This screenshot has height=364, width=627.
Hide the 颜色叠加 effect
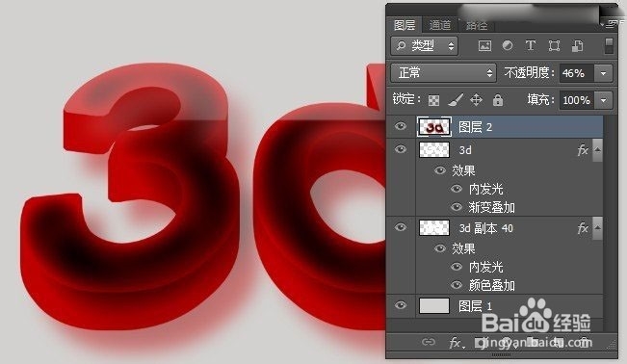457,285
